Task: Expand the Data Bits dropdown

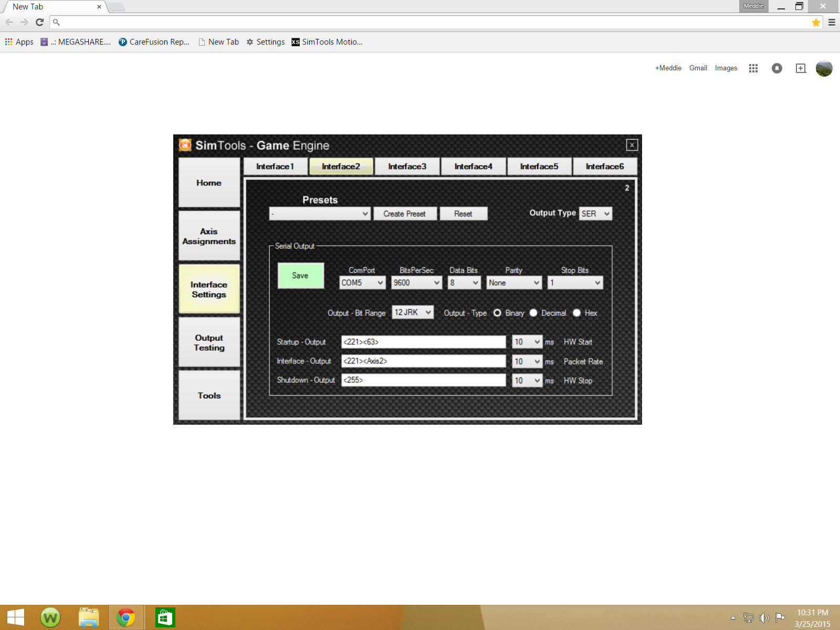Action: point(464,282)
